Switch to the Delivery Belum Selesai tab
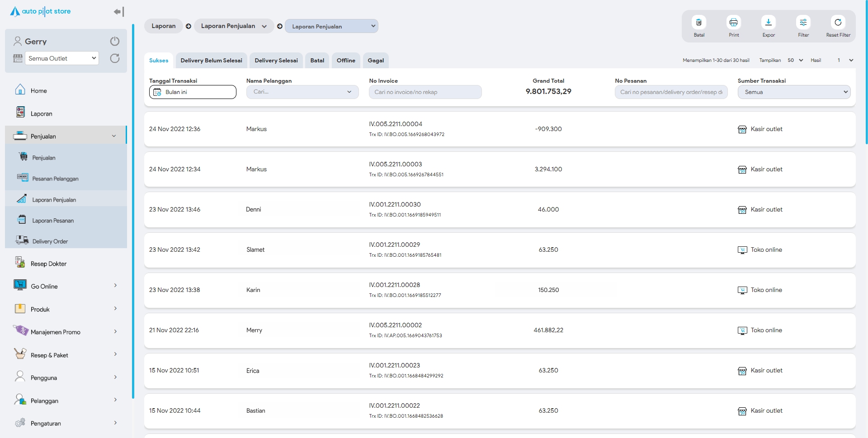868x438 pixels. pos(211,61)
